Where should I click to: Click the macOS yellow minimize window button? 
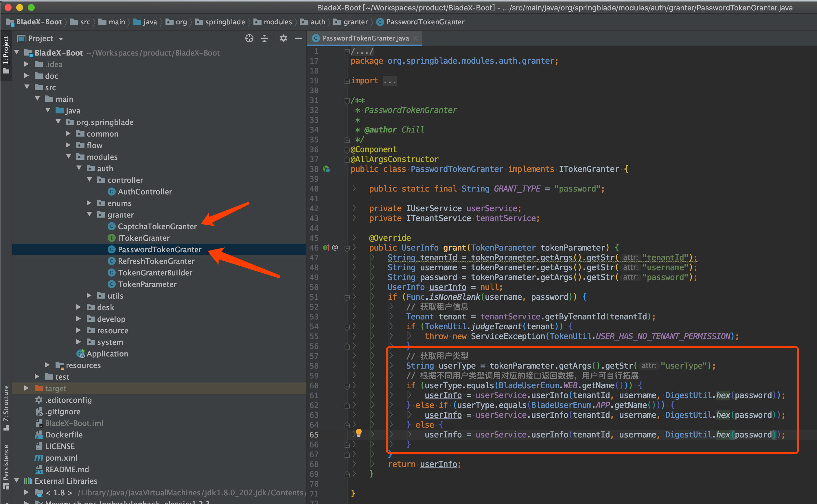tap(20, 7)
